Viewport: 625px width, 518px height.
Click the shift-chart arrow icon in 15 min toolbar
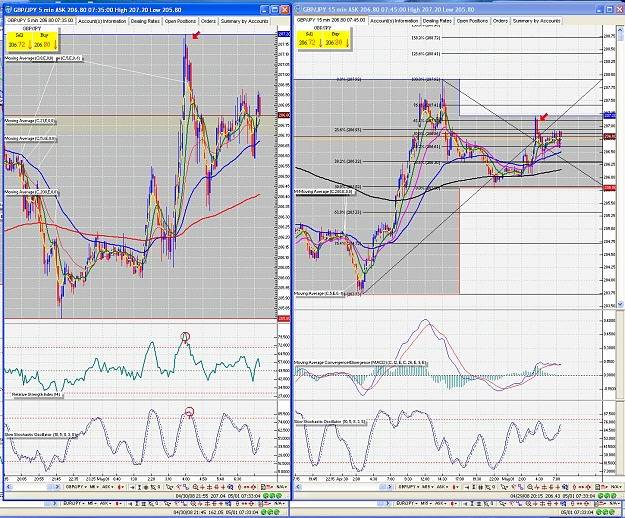(466, 487)
